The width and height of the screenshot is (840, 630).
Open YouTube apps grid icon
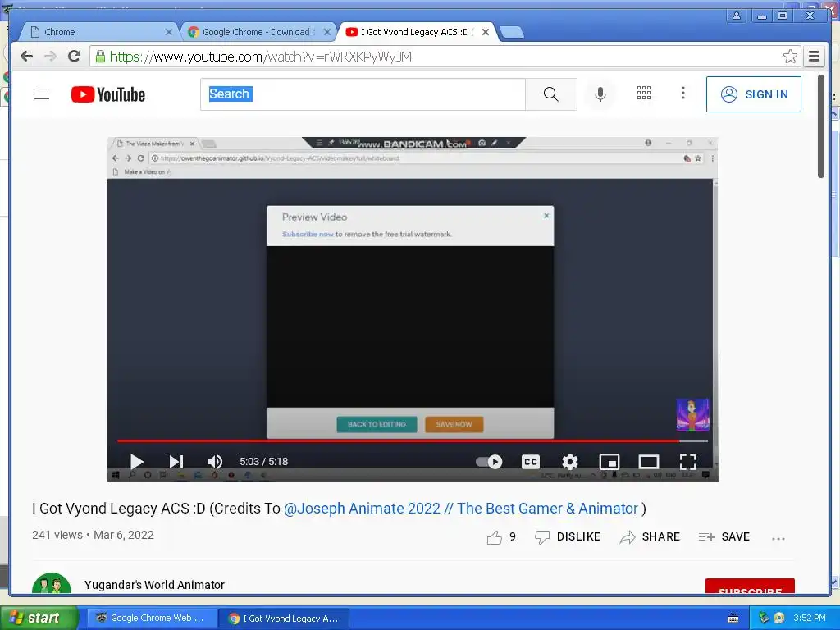click(644, 94)
